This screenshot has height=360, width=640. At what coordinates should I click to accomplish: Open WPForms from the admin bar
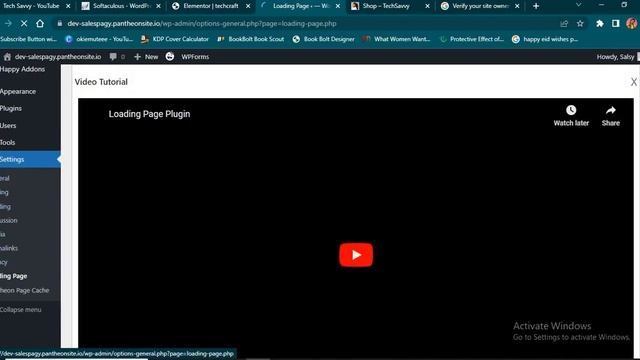click(195, 57)
